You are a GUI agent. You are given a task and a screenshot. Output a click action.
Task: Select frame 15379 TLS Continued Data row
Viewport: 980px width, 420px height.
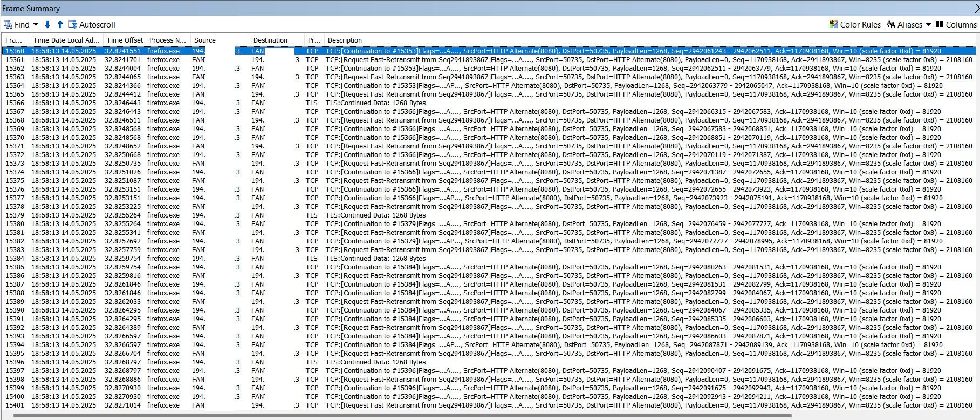point(490,215)
